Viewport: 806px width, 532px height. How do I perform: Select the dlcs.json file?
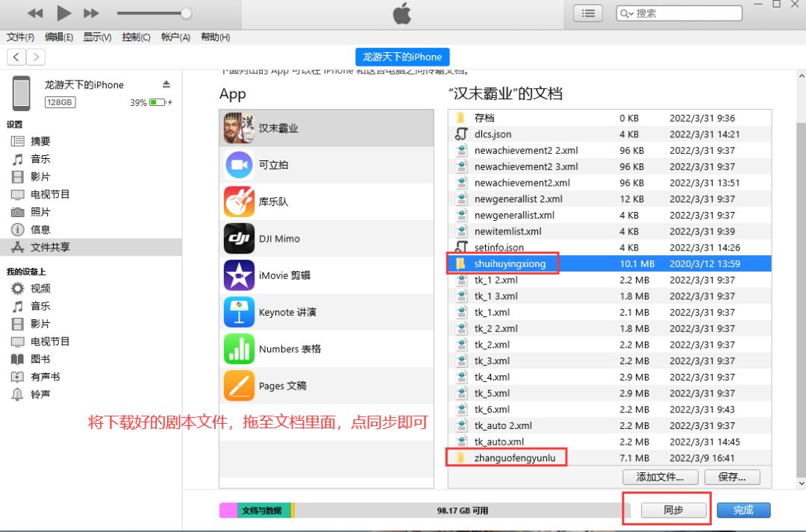click(610, 134)
